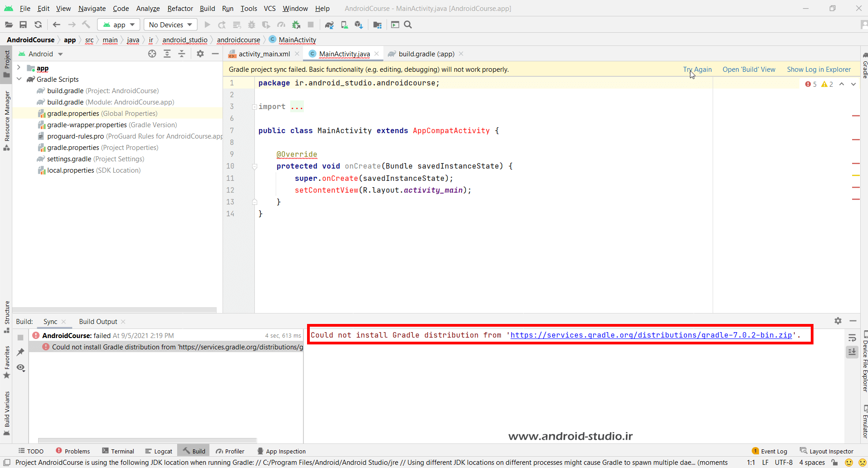
Task: Click the Sync Project with Gradle Files icon
Action: point(329,25)
